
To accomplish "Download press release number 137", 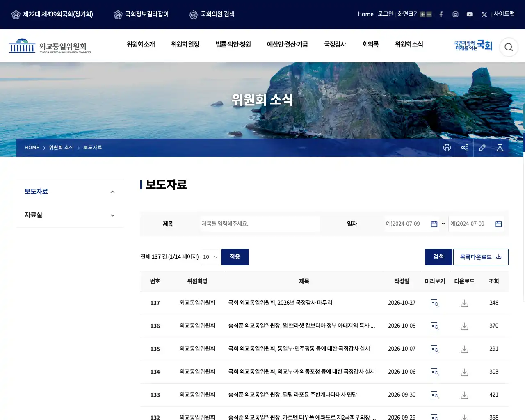I will pos(464,303).
